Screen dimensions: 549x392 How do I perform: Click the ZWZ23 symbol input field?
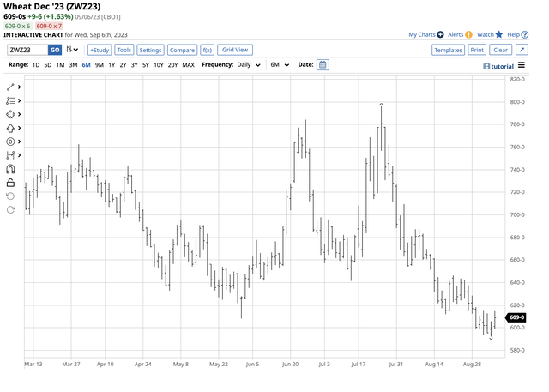click(27, 50)
